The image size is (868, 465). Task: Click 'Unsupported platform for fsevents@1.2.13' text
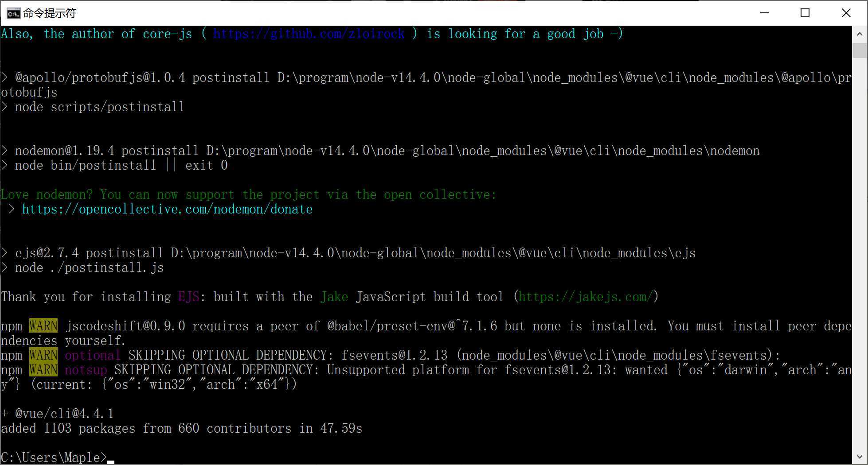[x=469, y=370]
